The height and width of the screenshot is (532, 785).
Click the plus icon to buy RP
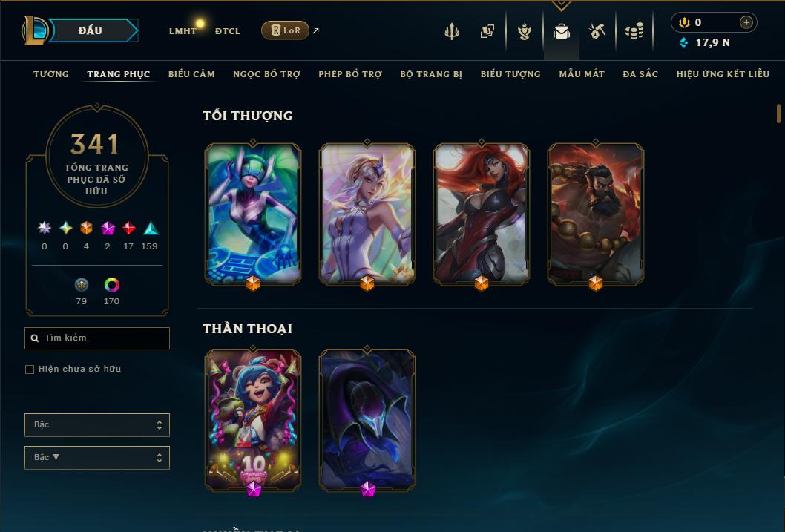(746, 22)
